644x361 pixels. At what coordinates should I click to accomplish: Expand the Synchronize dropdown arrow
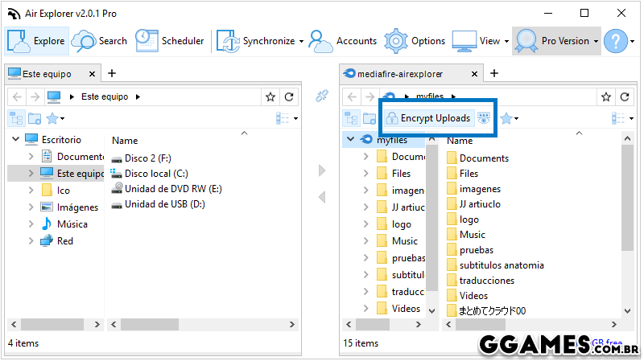(300, 41)
